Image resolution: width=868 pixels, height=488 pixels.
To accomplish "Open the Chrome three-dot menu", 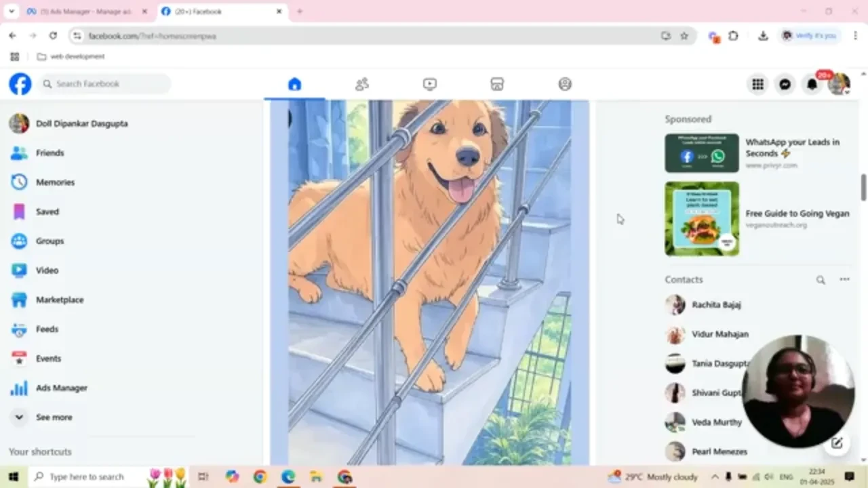I will (856, 36).
